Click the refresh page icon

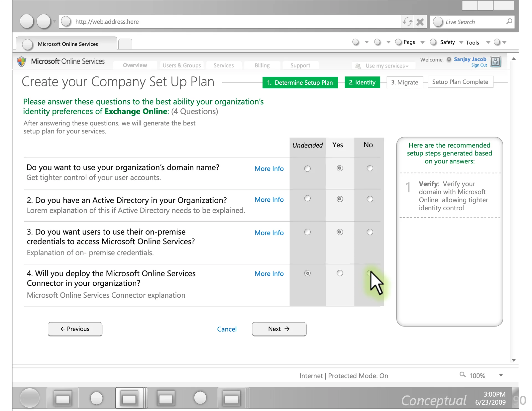[x=407, y=22]
